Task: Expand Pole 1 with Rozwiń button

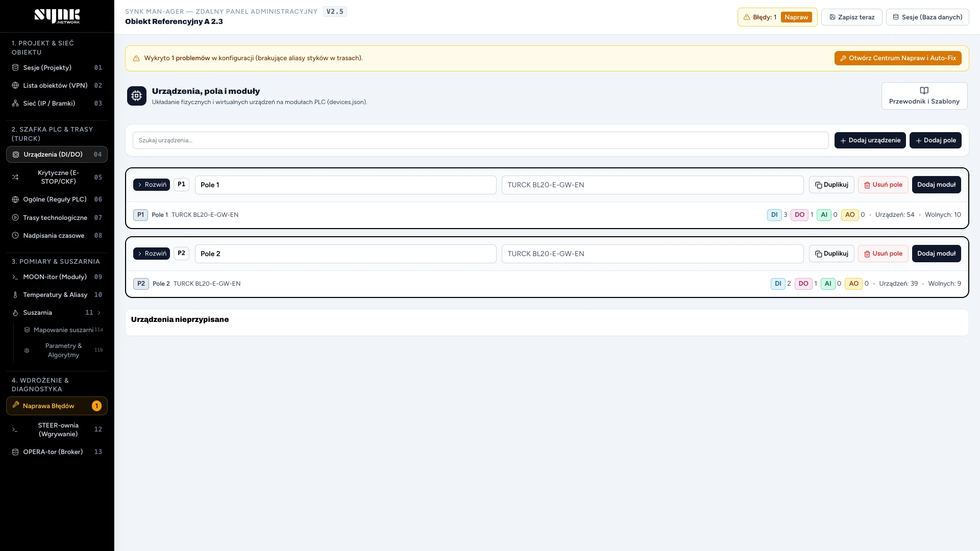Action: [152, 185]
